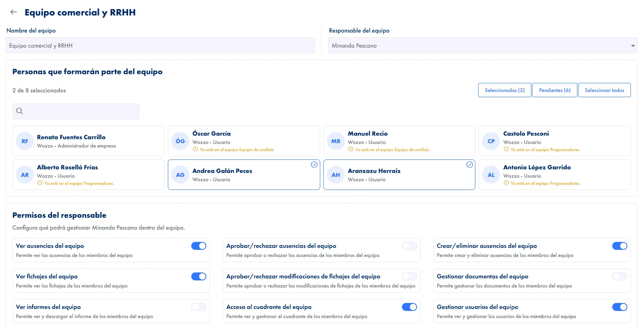
Task: Click warning icon on Antonio López card
Action: 506,183
